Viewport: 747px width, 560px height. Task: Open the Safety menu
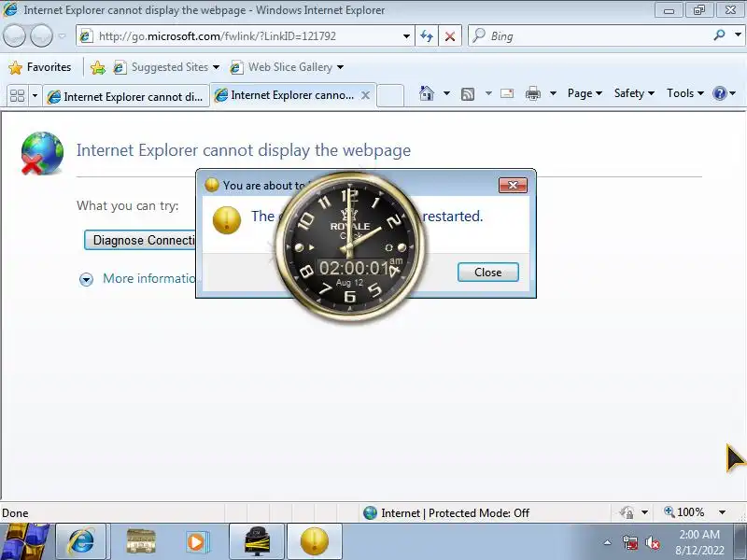click(x=634, y=93)
